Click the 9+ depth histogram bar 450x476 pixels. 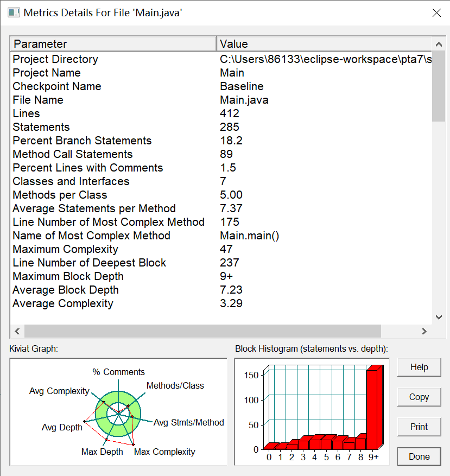point(373,409)
